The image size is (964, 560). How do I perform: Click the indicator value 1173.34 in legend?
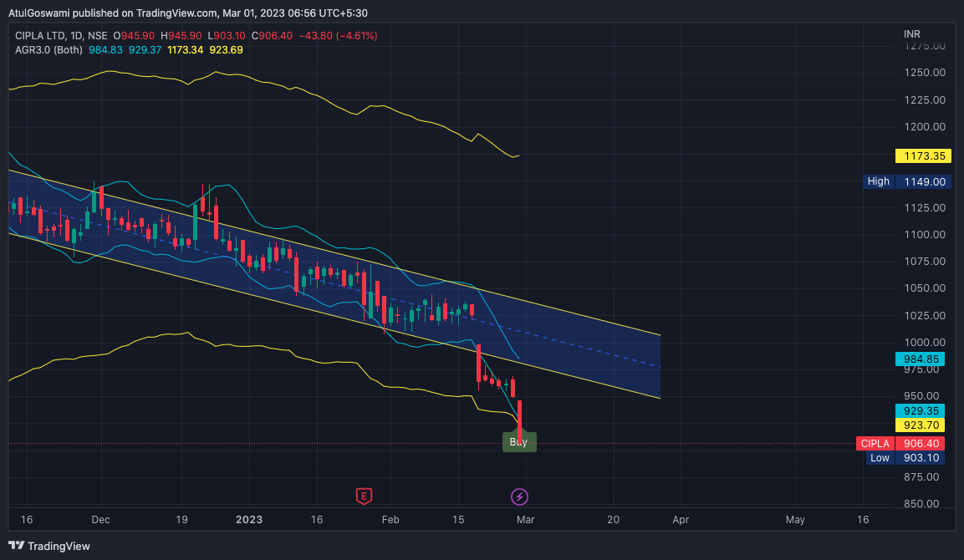point(185,50)
